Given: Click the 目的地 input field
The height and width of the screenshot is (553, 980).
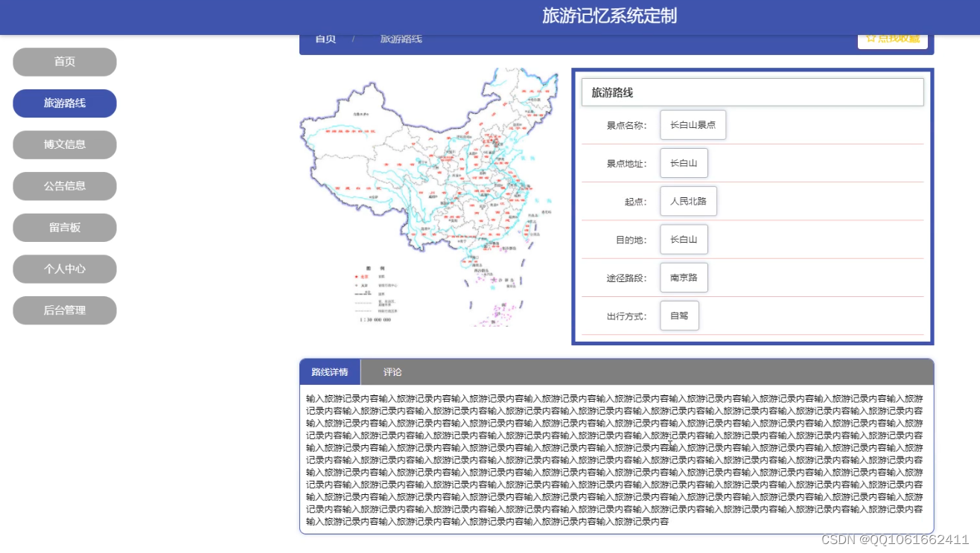Looking at the screenshot, I should 684,239.
